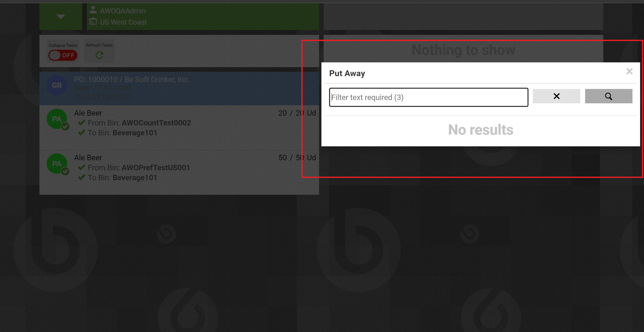The image size is (644, 332).
Task: Toggle the Collapse Tasks OFF switch
Action: pos(63,55)
